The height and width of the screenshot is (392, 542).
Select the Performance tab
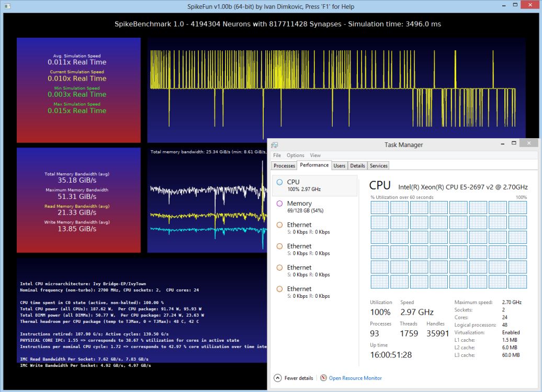[314, 165]
